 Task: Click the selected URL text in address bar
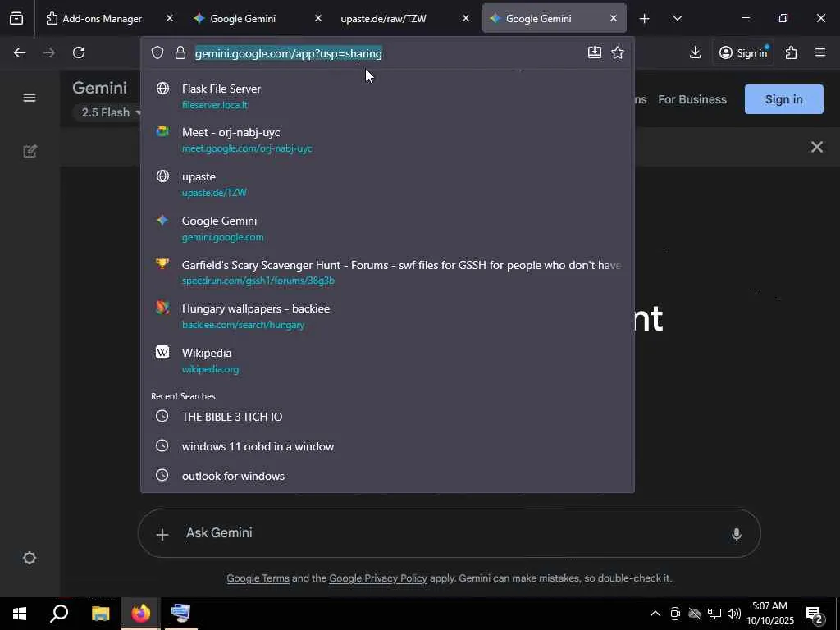coord(288,53)
